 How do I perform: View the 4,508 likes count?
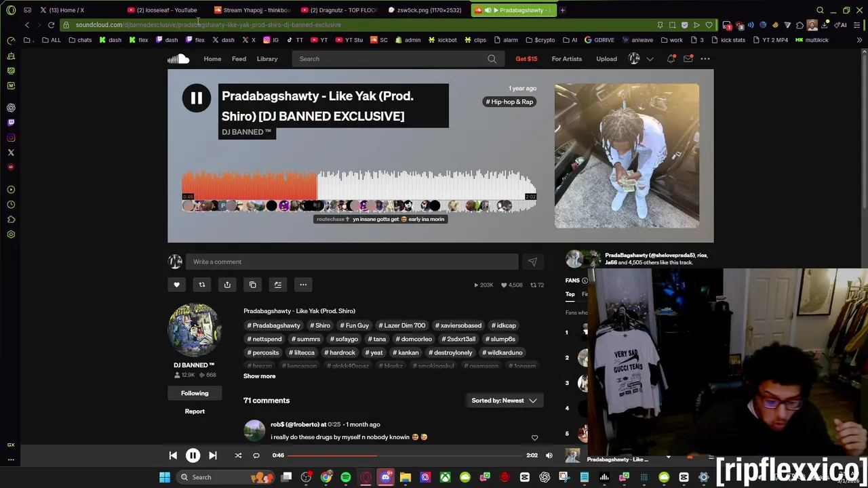(511, 285)
